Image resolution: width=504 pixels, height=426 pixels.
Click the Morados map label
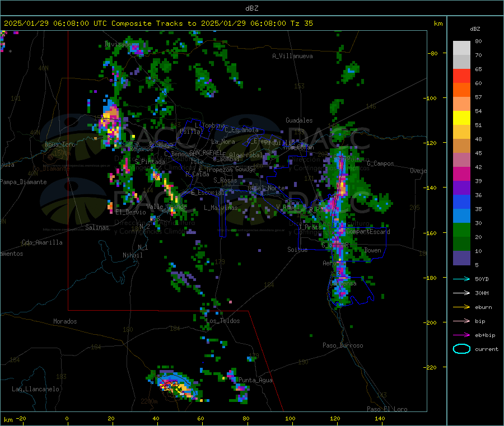[x=65, y=321]
